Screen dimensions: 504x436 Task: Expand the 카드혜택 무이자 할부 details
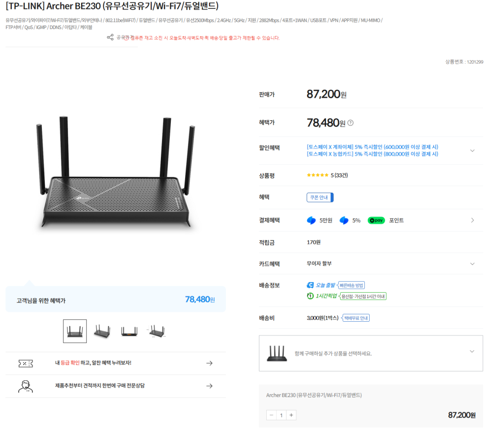pos(472,264)
